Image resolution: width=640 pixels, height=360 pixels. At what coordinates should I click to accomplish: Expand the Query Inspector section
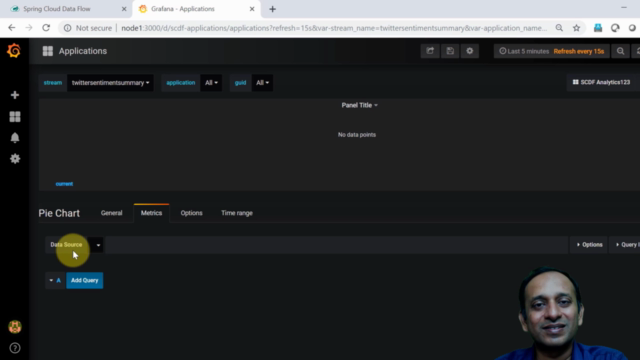point(625,244)
